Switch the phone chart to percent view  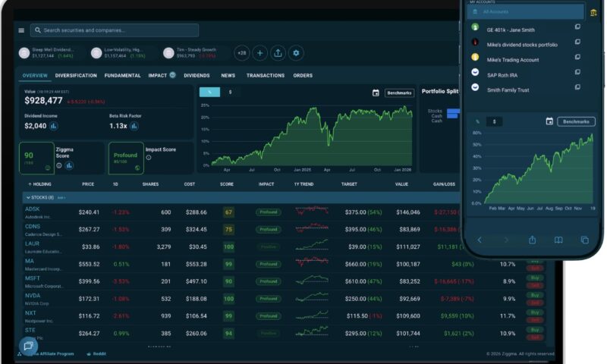477,121
